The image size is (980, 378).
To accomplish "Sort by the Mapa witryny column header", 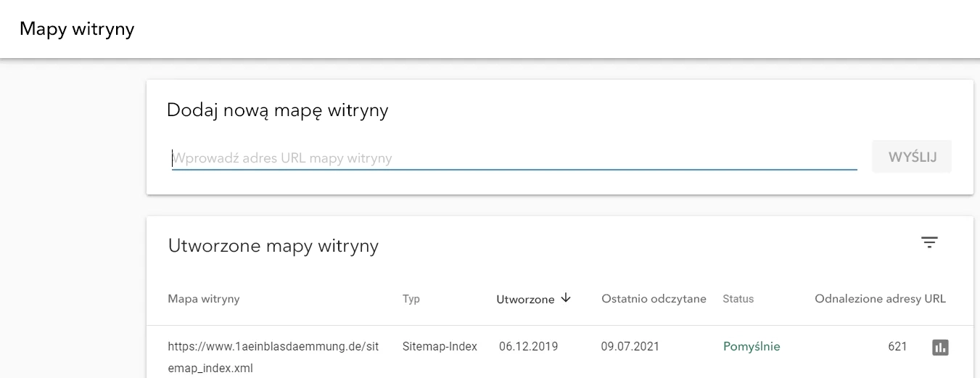I will tap(204, 299).
